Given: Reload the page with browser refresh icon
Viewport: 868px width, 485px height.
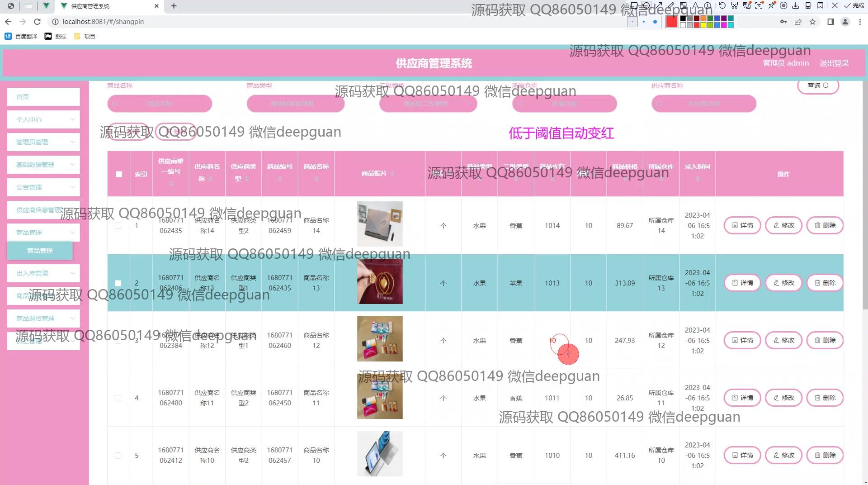Looking at the screenshot, I should coord(38,22).
